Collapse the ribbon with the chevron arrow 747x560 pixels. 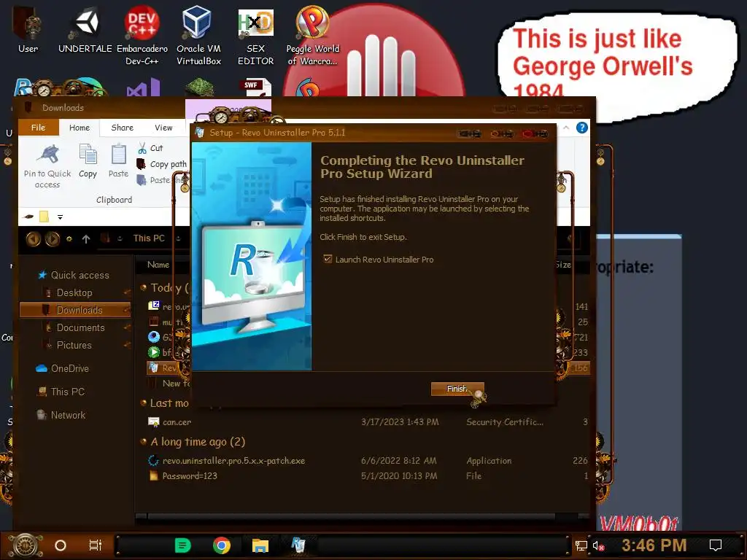(x=566, y=128)
